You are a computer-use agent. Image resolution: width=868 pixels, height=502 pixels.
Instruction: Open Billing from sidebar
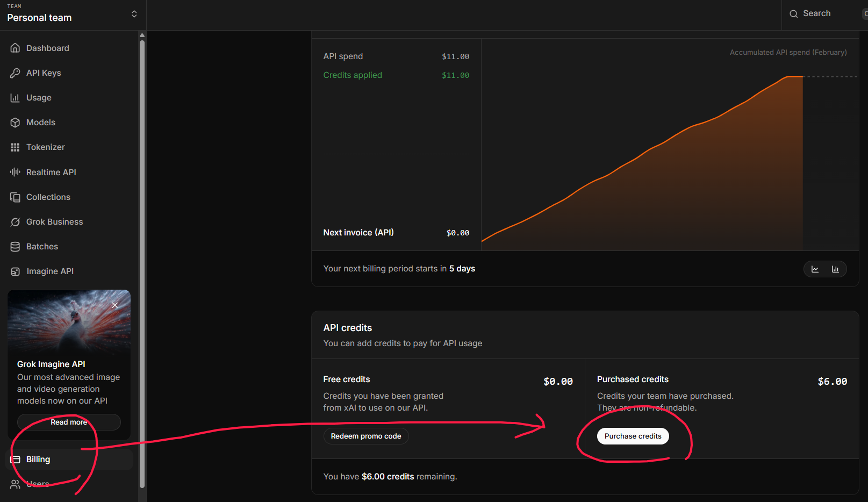coord(69,460)
